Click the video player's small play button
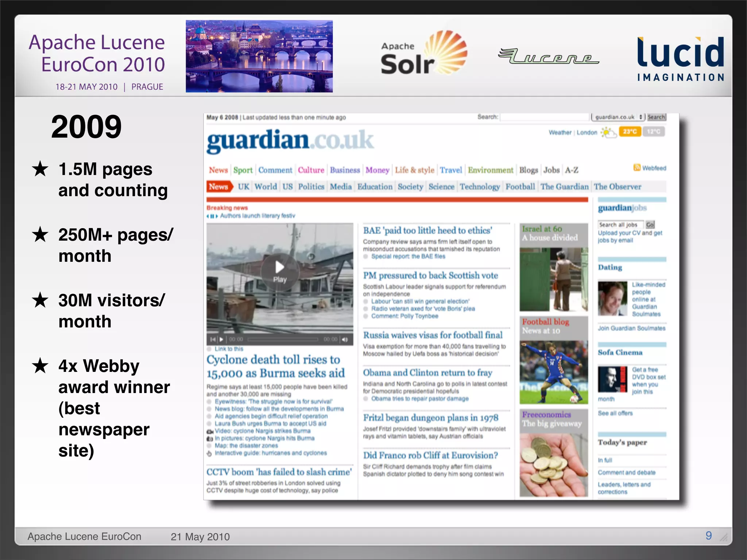 tap(221, 340)
